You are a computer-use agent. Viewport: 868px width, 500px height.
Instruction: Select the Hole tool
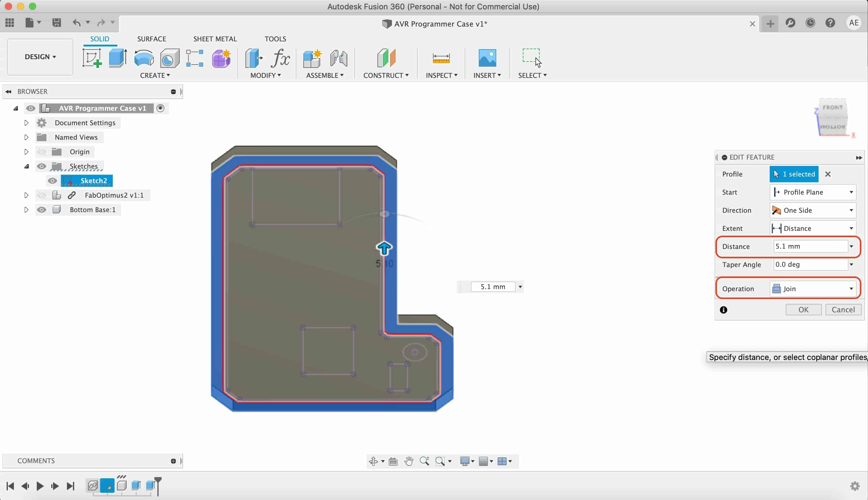[x=169, y=58]
